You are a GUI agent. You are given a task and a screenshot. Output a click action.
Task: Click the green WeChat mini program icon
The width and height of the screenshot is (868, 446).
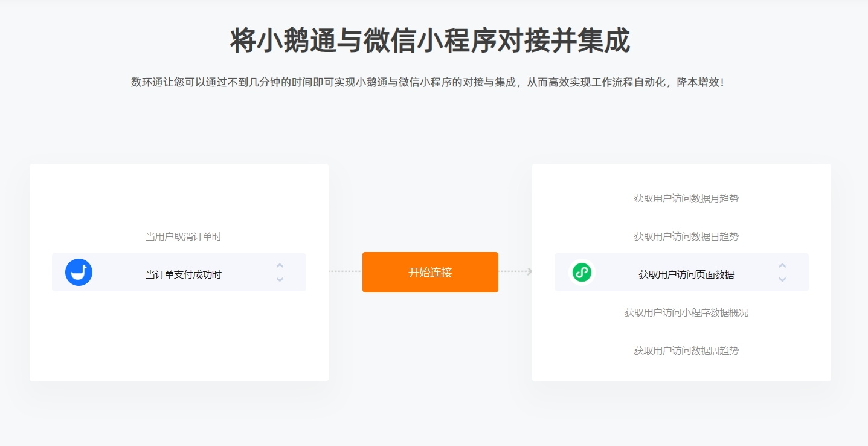tap(582, 272)
